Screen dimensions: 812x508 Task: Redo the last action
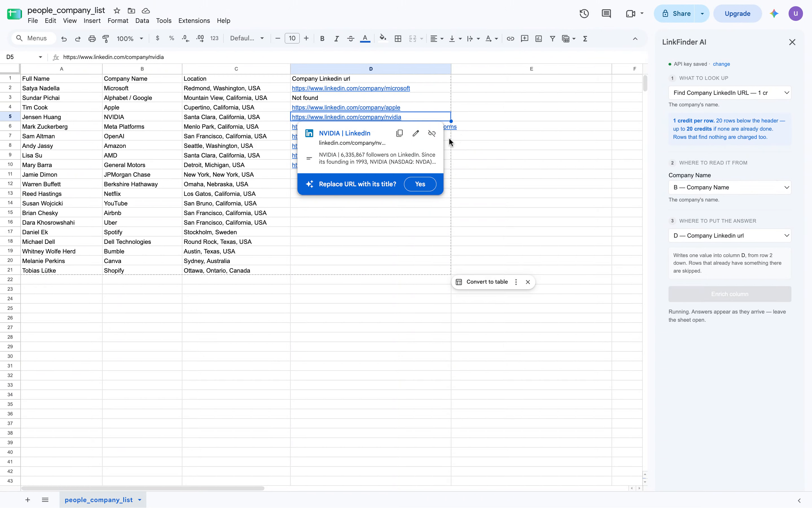point(78,39)
